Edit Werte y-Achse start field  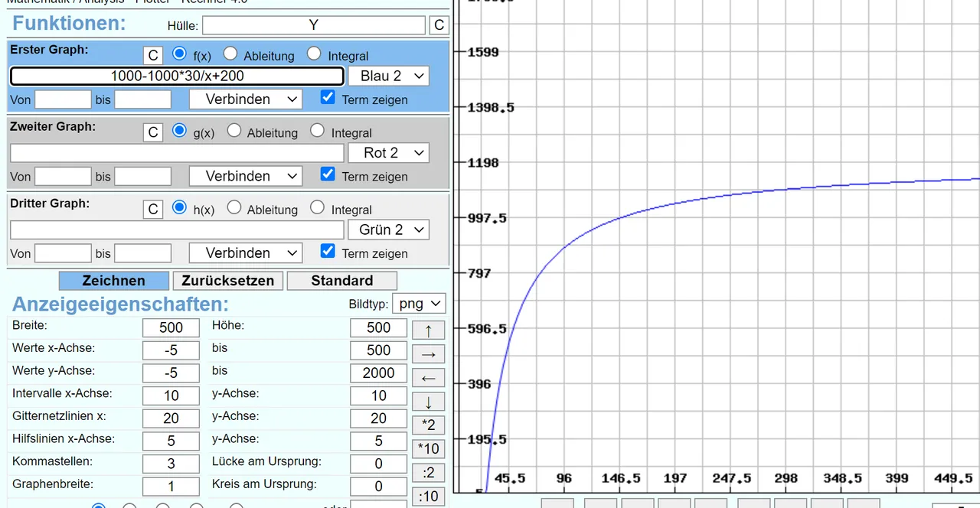(x=171, y=373)
